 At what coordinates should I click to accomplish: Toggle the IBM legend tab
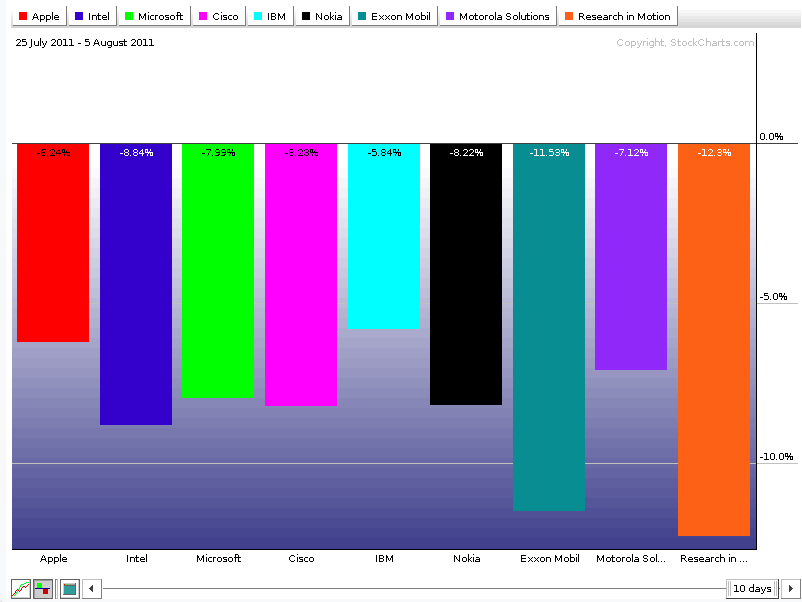[270, 16]
